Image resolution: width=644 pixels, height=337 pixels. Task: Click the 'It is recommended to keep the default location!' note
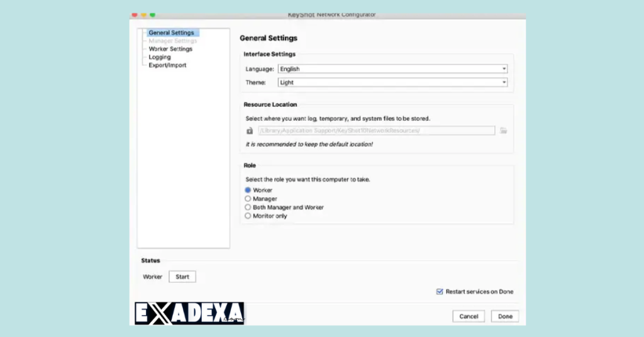309,145
